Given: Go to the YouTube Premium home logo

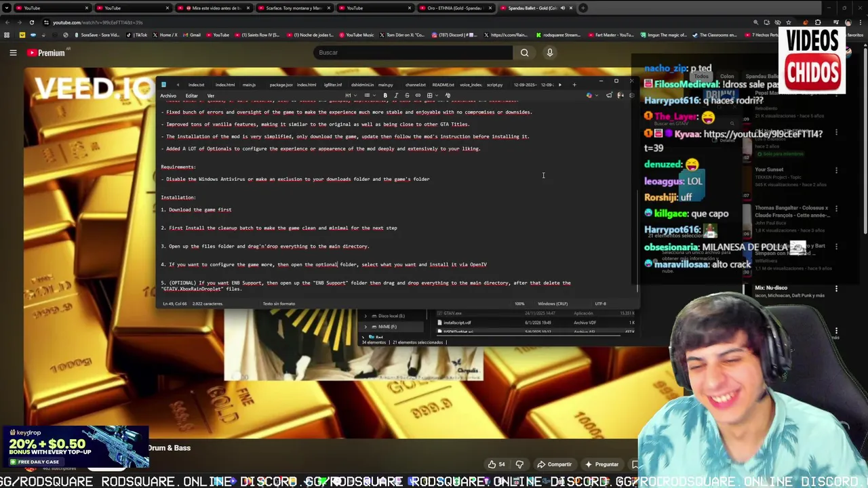Looking at the screenshot, I should 47,53.
